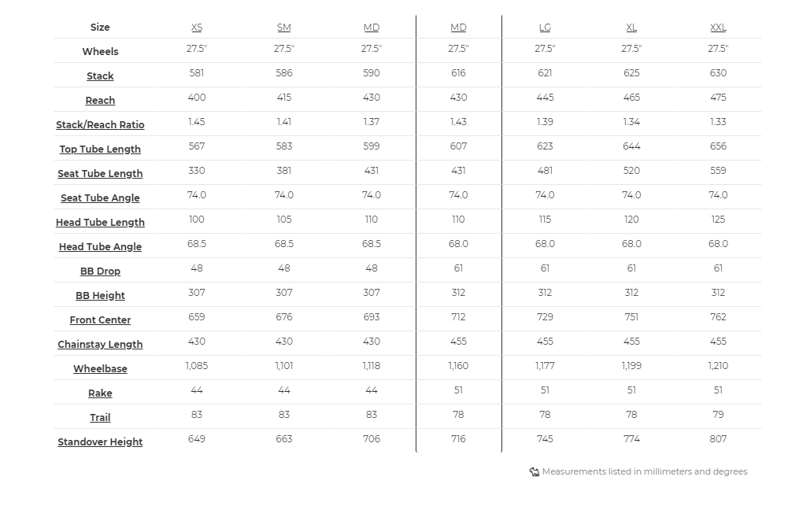788x532 pixels.
Task: Click the bear icon beside the measurements note
Action: [x=535, y=472]
